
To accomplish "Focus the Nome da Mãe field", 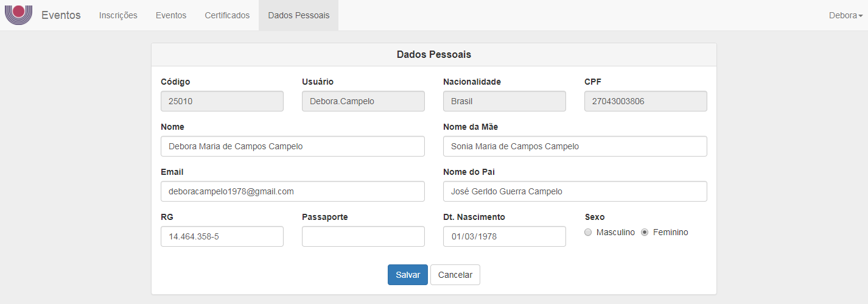I will pos(575,146).
